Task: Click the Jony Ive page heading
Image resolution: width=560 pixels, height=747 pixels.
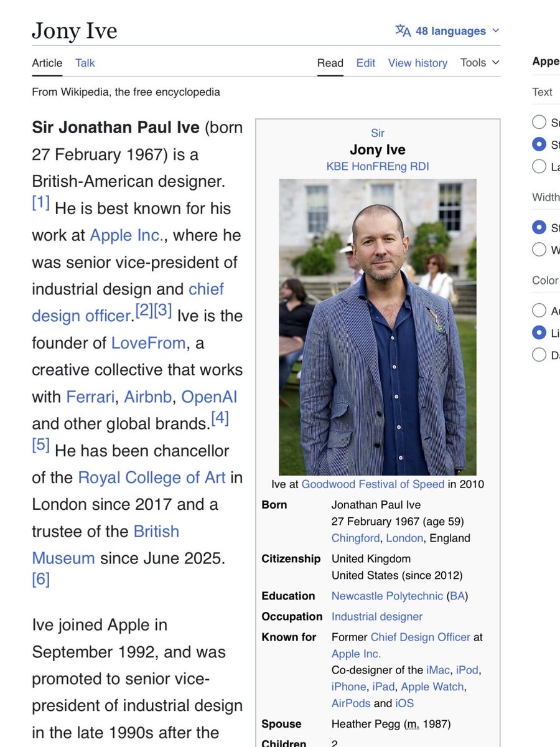Action: point(75,31)
